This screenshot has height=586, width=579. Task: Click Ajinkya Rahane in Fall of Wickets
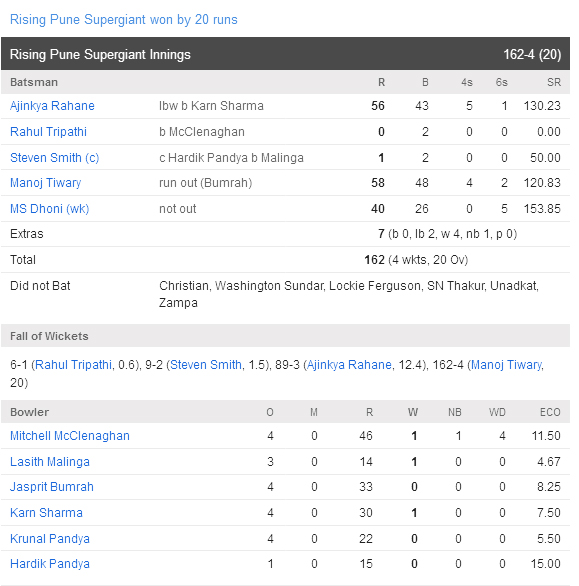(349, 365)
